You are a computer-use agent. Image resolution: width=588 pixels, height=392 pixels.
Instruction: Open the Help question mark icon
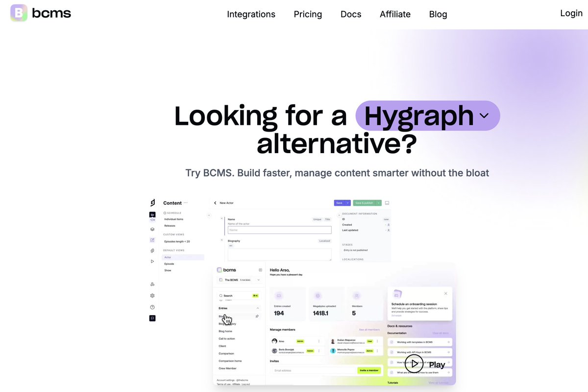click(152, 307)
